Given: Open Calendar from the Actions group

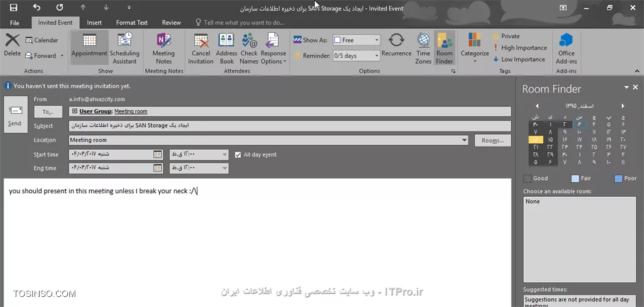Looking at the screenshot, I should pyautogui.click(x=42, y=40).
